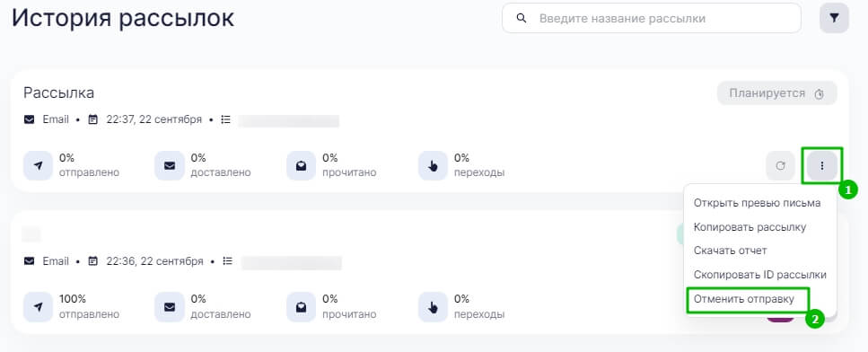Click the доставлено envelope icon in first card

click(x=170, y=165)
